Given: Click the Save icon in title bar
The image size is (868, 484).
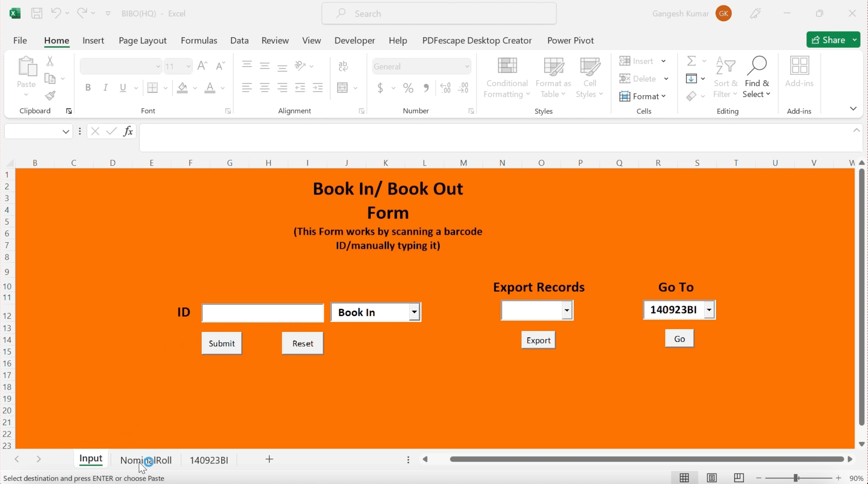Looking at the screenshot, I should click(37, 13).
